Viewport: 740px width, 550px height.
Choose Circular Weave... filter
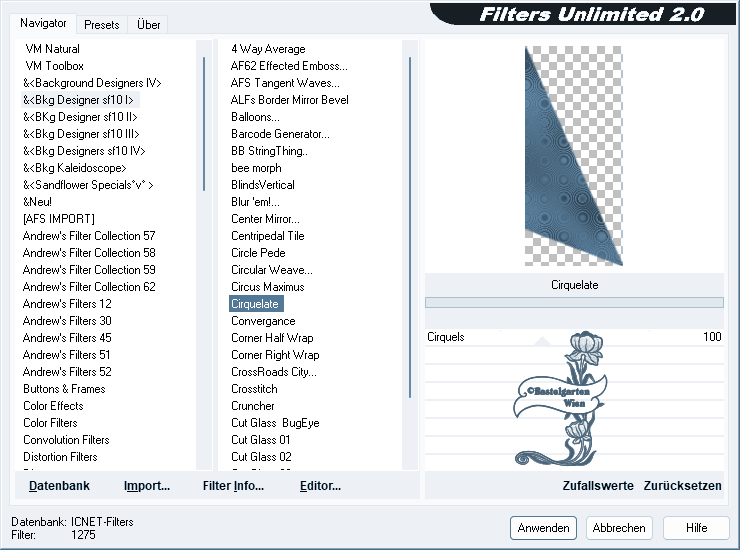tap(271, 270)
